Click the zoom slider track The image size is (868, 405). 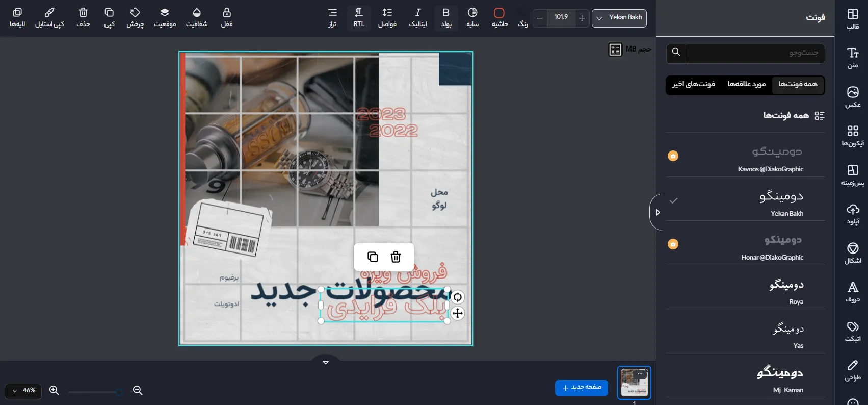point(95,392)
